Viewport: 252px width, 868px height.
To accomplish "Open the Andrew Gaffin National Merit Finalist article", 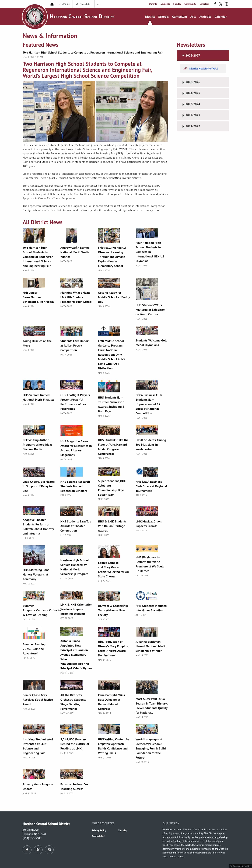I will click(75, 252).
